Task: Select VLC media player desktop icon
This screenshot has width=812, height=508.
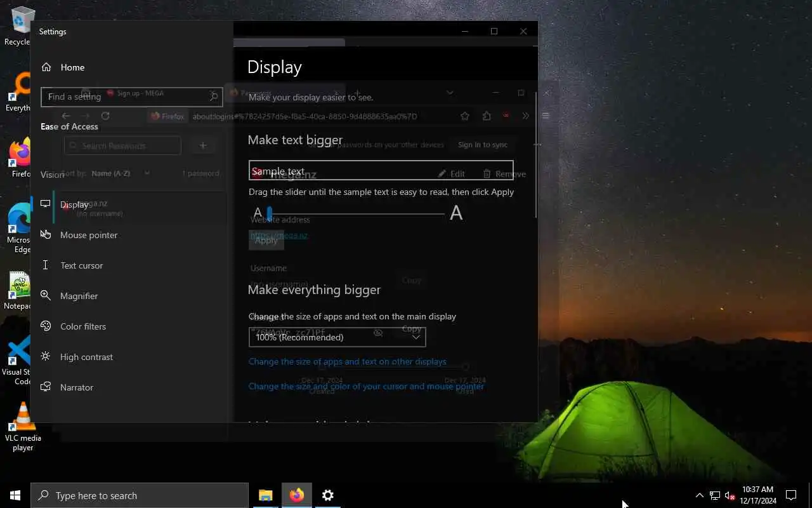Action: [x=23, y=427]
